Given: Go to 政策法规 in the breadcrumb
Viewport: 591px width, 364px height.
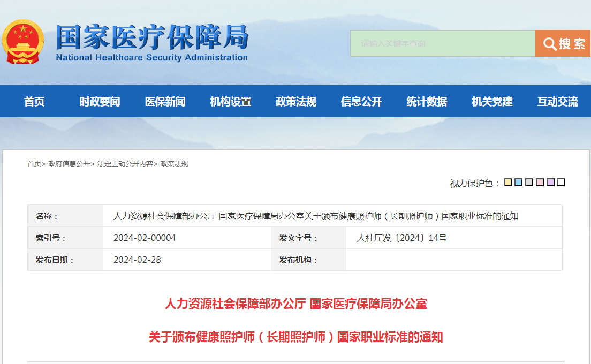Looking at the screenshot, I should [x=174, y=164].
